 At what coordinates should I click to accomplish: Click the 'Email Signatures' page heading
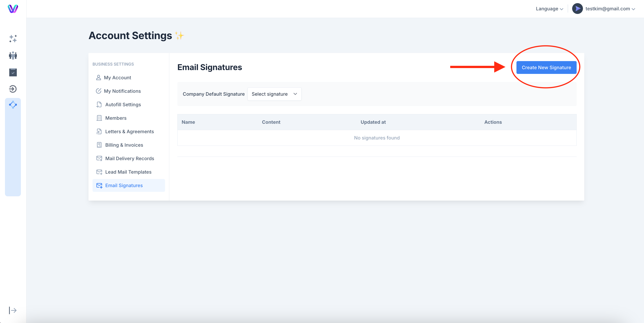click(210, 67)
